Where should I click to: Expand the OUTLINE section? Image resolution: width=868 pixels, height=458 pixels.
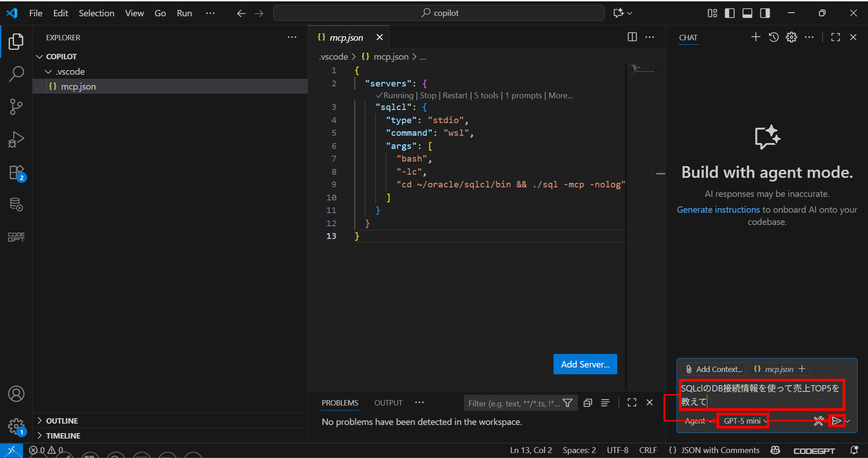tap(62, 421)
